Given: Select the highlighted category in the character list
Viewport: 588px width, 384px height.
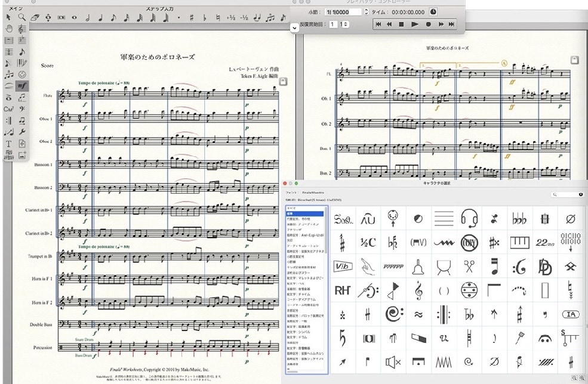Looking at the screenshot, I should pyautogui.click(x=305, y=213).
